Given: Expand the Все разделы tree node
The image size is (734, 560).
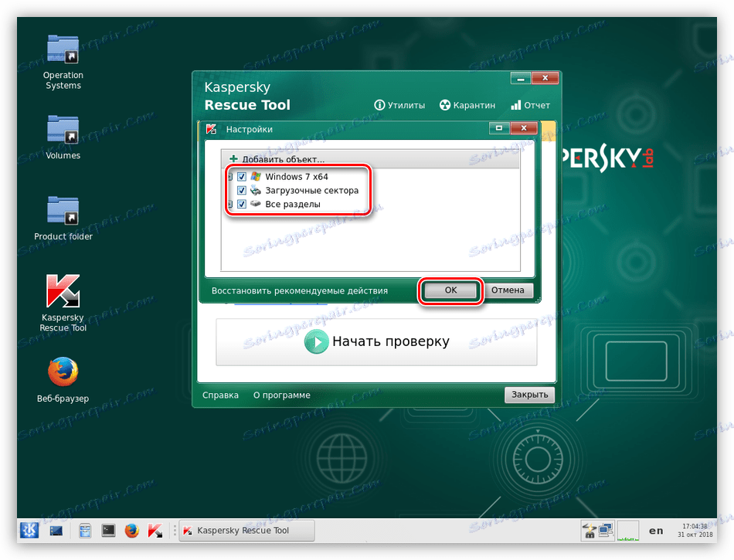Looking at the screenshot, I should click(229, 204).
